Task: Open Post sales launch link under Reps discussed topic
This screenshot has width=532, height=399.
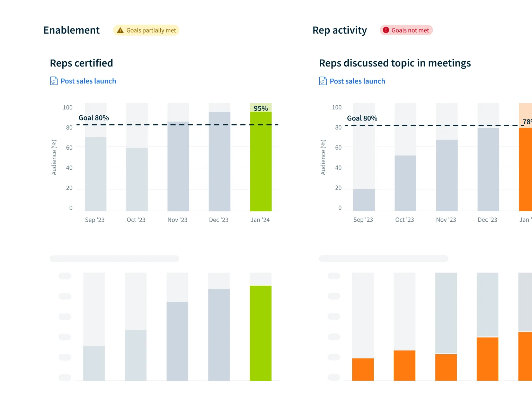Action: point(357,81)
